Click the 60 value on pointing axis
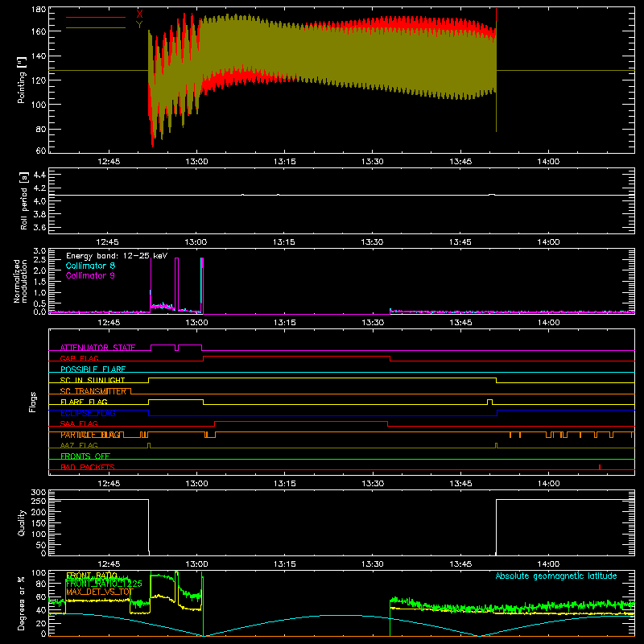644x644 pixels. [x=41, y=151]
